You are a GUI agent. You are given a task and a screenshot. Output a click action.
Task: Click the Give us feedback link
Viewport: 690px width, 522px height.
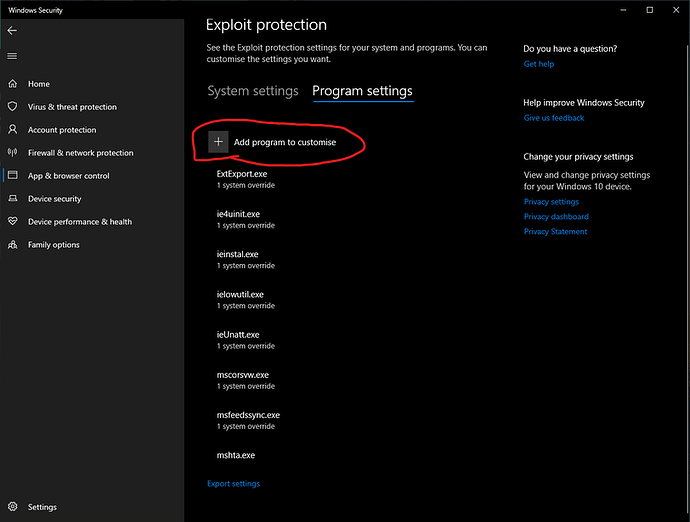pos(554,118)
